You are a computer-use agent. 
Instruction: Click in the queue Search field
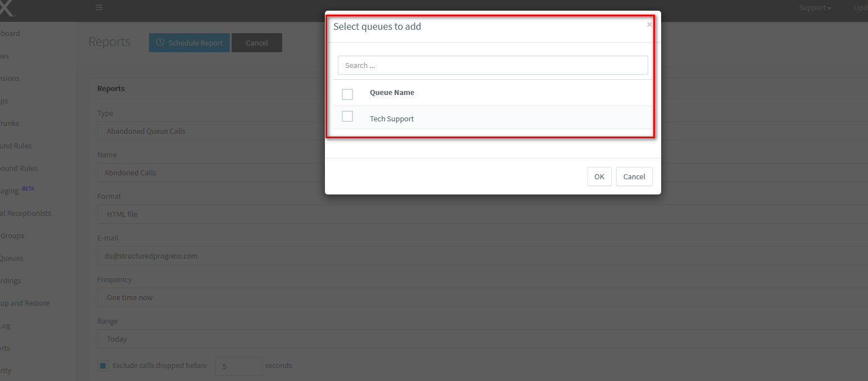pyautogui.click(x=493, y=65)
